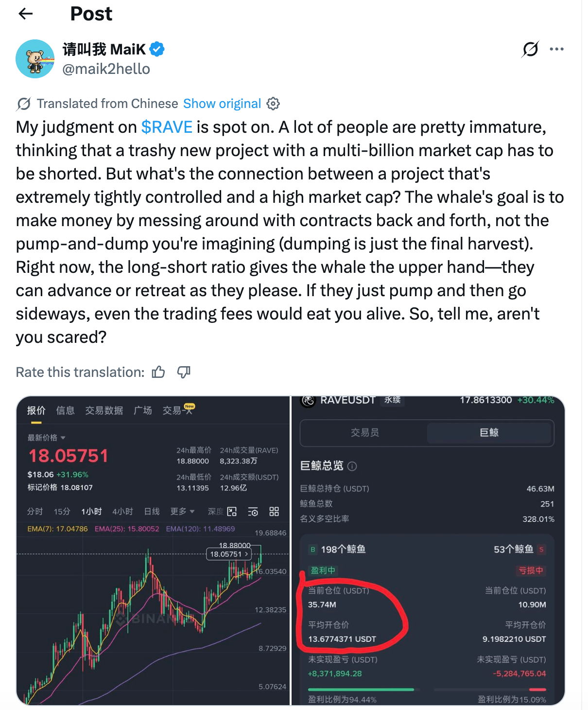588x710 pixels.
Task: Click the info icon next to 巨鲸总览
Action: point(352,465)
